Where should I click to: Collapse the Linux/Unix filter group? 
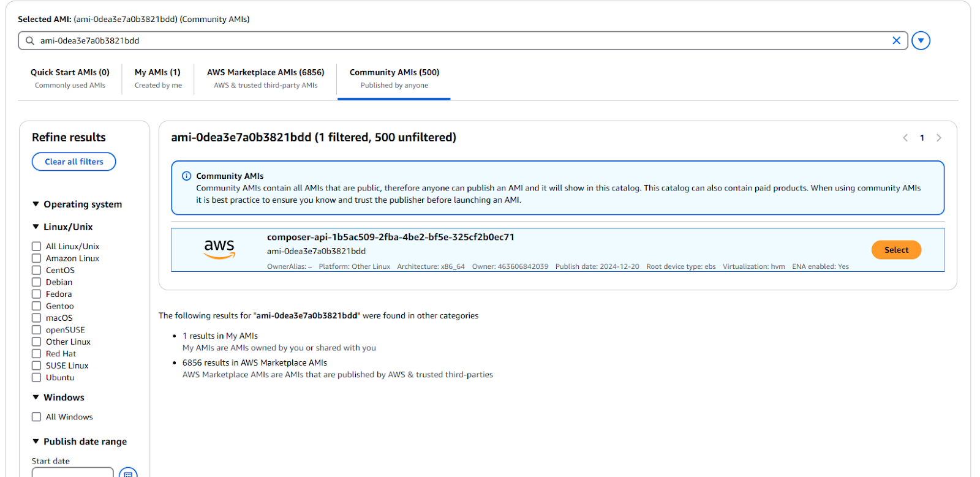point(36,227)
